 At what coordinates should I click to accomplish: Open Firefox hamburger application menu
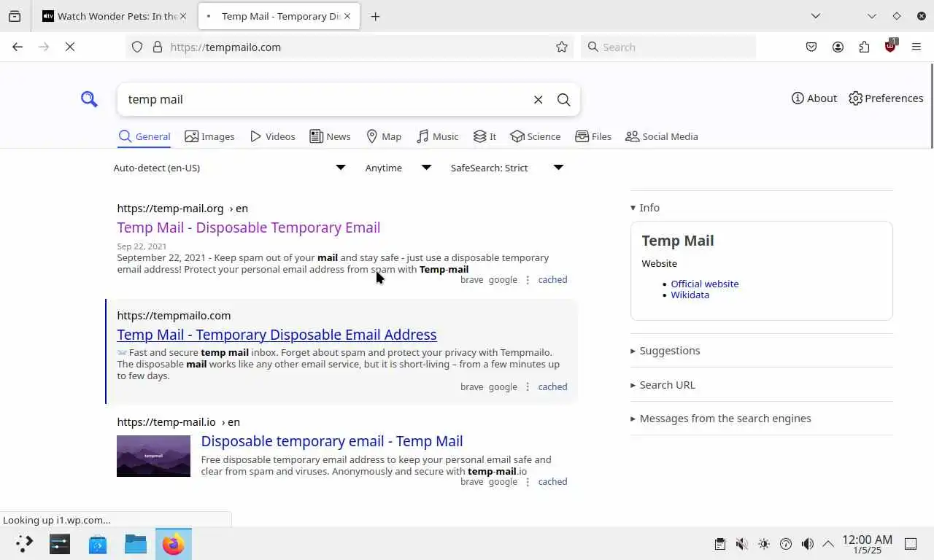(x=916, y=47)
